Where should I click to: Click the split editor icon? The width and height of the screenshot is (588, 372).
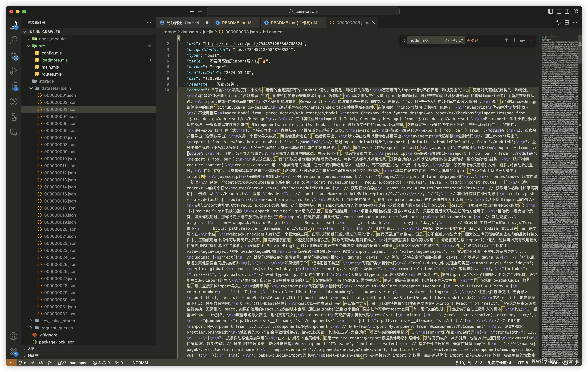tap(567, 22)
